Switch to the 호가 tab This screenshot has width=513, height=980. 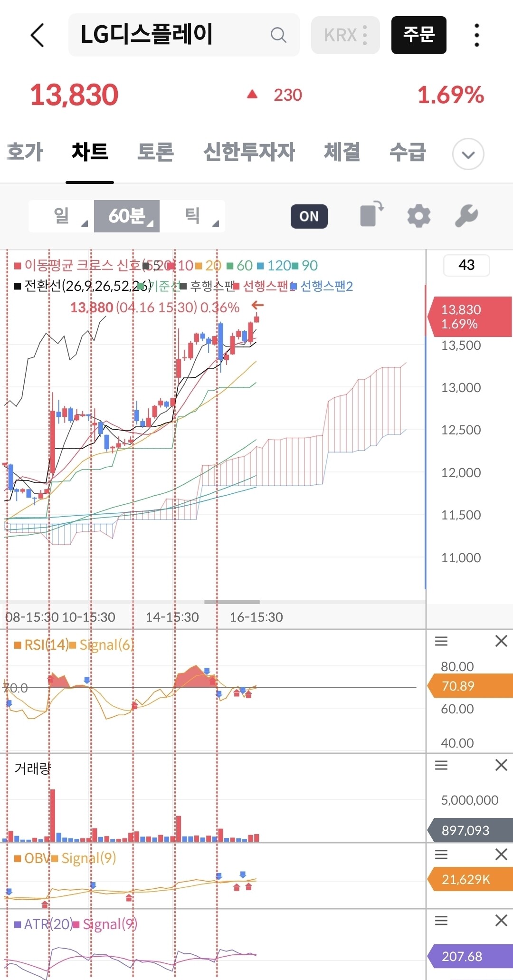pyautogui.click(x=25, y=152)
